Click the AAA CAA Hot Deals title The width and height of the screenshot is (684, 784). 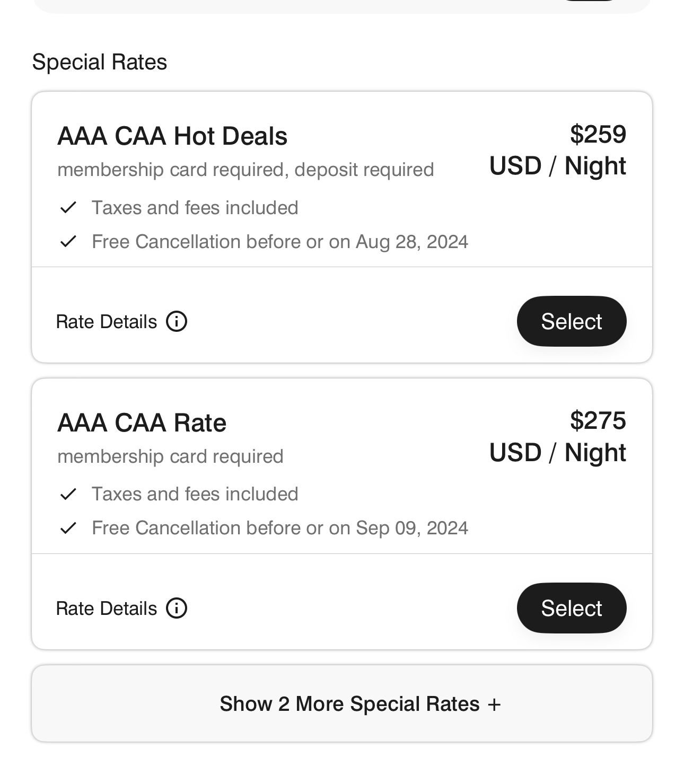172,136
